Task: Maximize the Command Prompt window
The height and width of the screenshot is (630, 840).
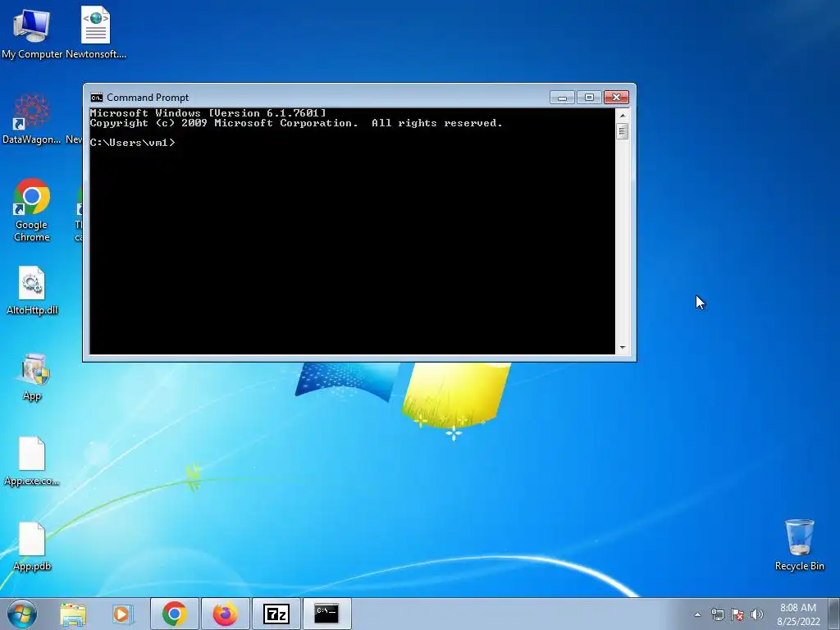Action: click(589, 98)
